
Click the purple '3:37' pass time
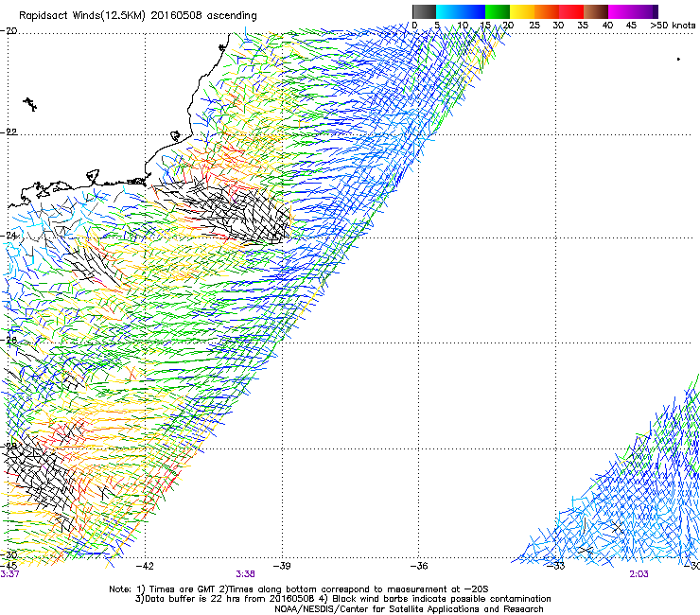(9, 574)
